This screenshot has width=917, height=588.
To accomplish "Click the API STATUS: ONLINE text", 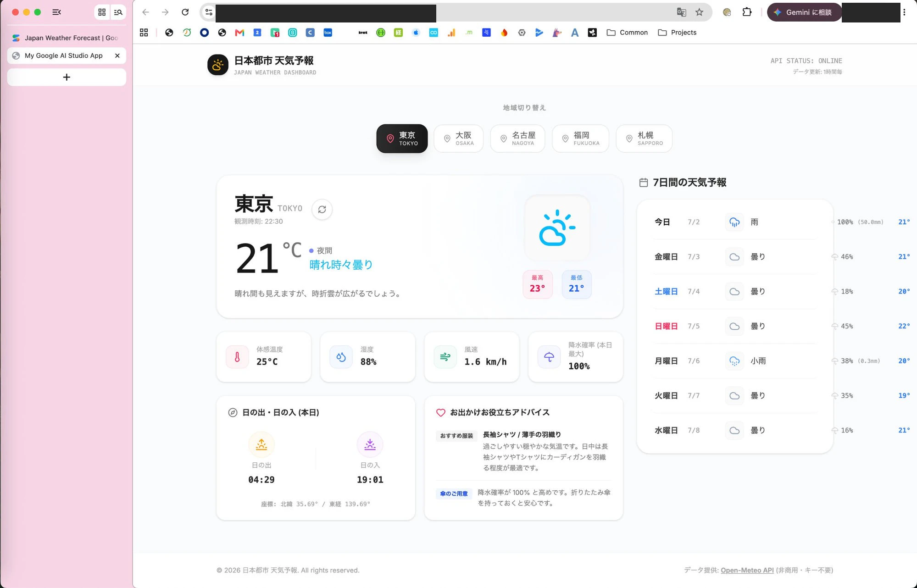I will pyautogui.click(x=806, y=61).
